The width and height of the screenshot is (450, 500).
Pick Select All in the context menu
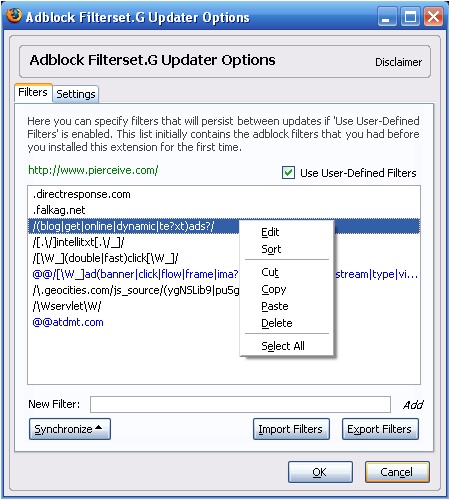pos(283,346)
